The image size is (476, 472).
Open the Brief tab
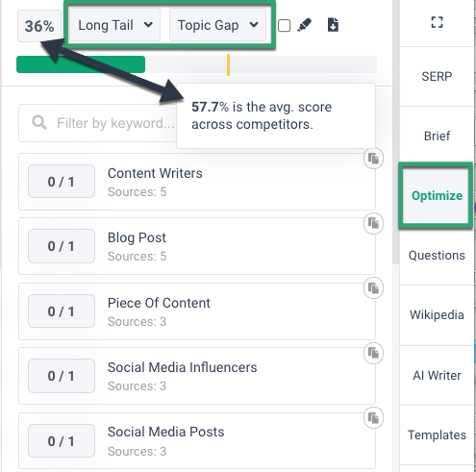437,136
